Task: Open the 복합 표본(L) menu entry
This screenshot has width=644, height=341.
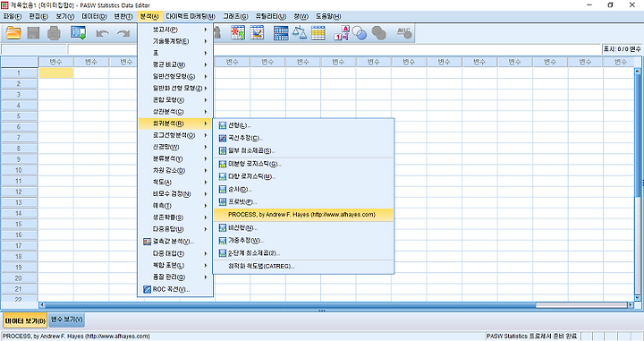Action: point(175,266)
